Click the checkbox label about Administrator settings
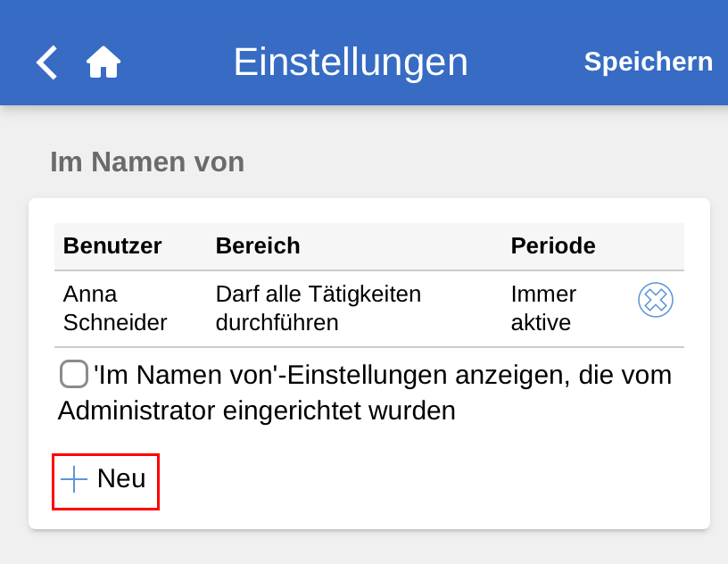The height and width of the screenshot is (564, 728). click(365, 393)
